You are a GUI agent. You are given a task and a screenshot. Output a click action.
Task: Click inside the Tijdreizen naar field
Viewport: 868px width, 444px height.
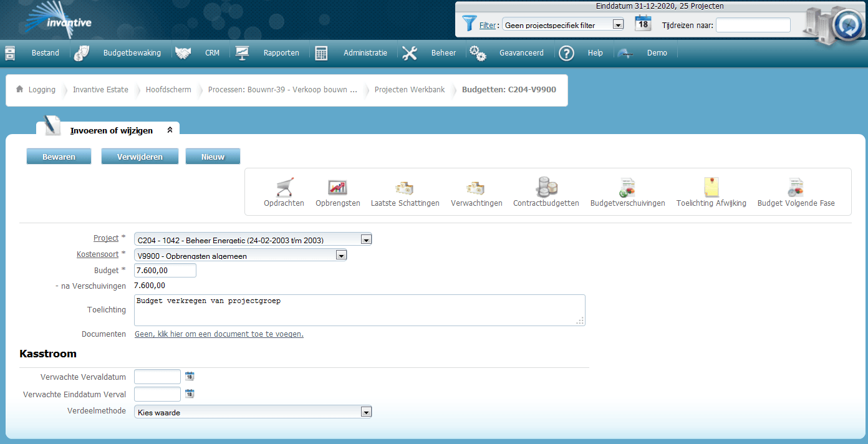click(753, 24)
